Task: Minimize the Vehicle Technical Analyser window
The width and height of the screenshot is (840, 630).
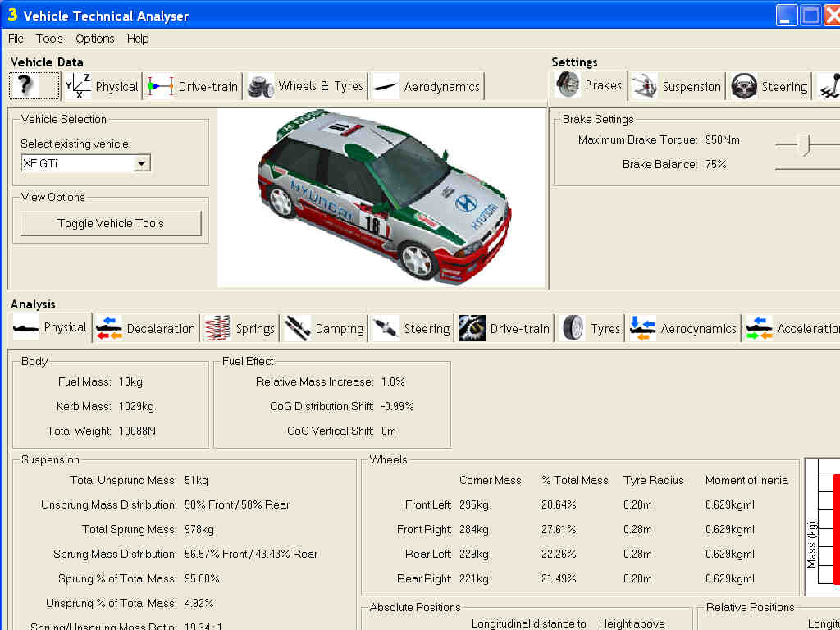Action: (787, 16)
